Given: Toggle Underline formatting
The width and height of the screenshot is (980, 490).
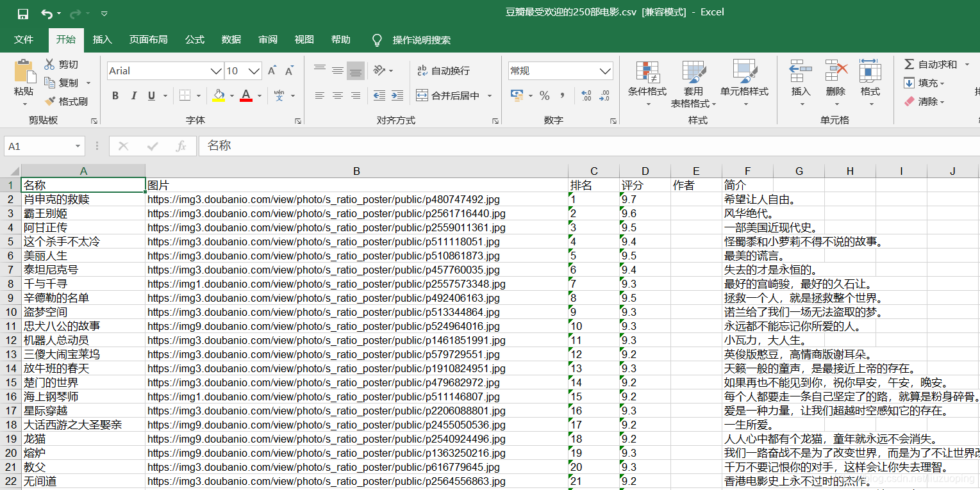Looking at the screenshot, I should click(151, 95).
